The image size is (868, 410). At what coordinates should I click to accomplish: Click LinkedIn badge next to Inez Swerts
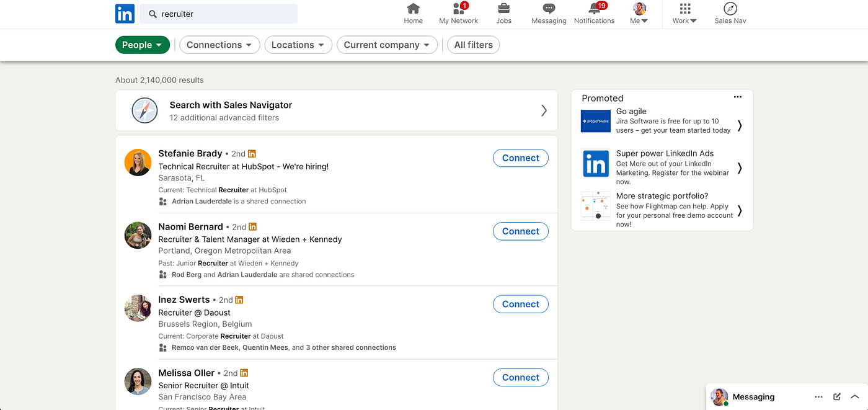[239, 300]
